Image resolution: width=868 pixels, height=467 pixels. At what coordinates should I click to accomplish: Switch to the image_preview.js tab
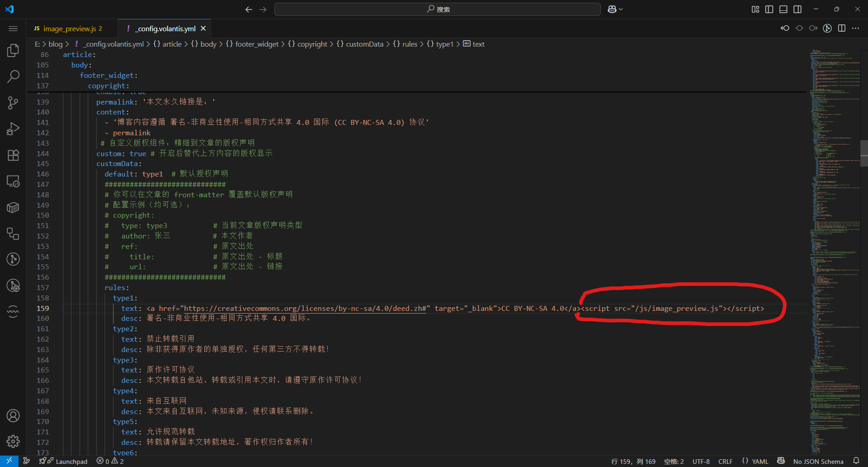[72, 29]
